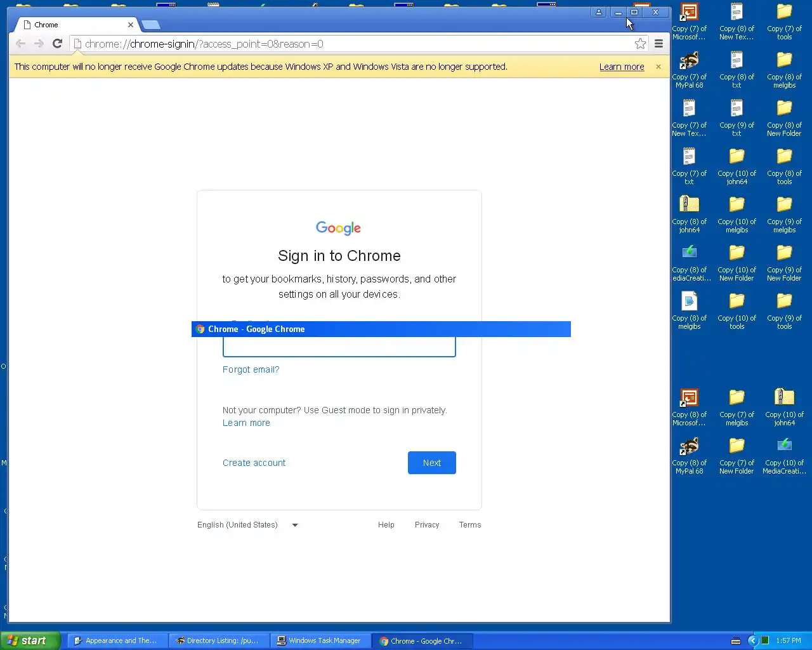Image resolution: width=812 pixels, height=650 pixels.
Task: Select Copy (8) of New Tex... text file
Action: point(737,22)
